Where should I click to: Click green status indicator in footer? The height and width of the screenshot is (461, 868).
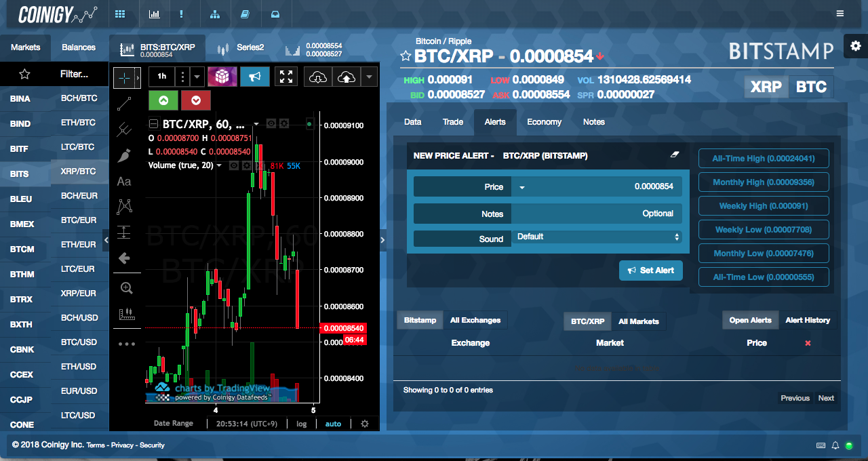849,445
